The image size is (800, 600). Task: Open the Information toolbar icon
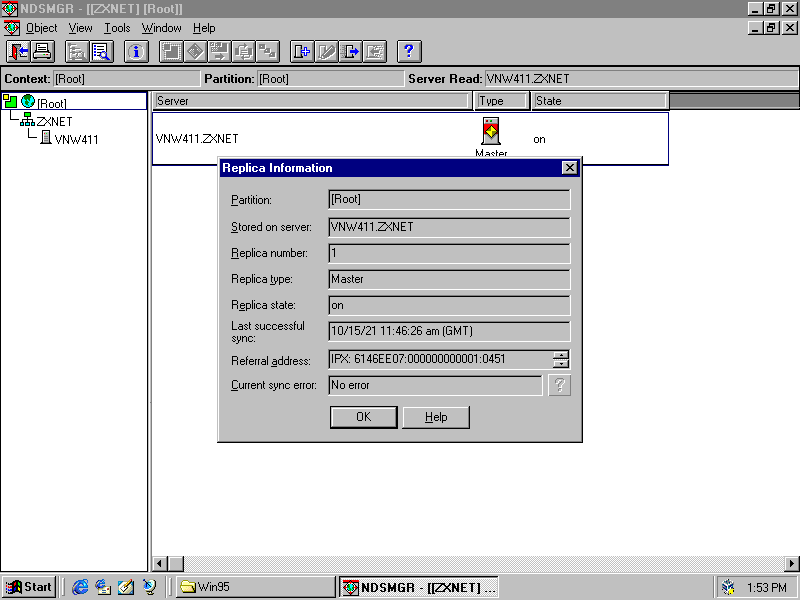pos(136,52)
